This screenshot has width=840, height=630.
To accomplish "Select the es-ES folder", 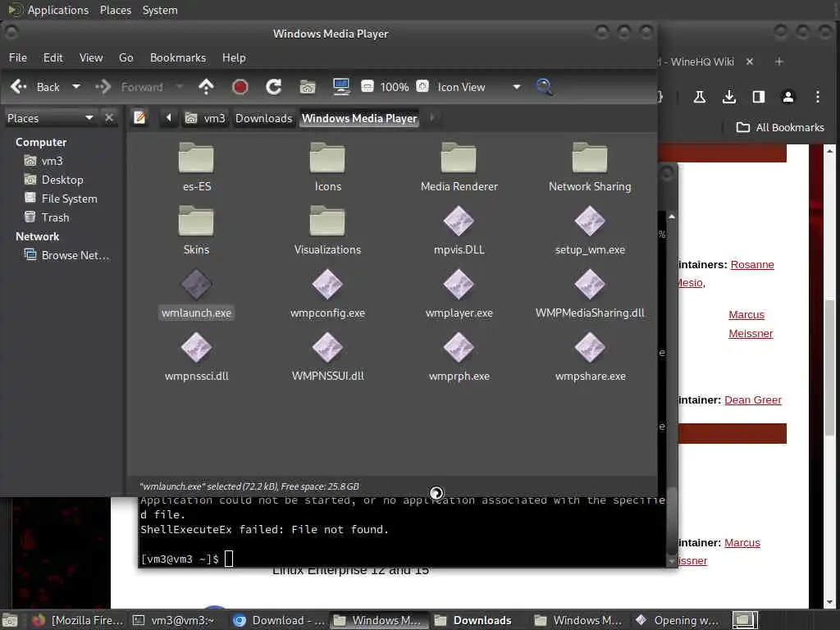I will (x=197, y=167).
